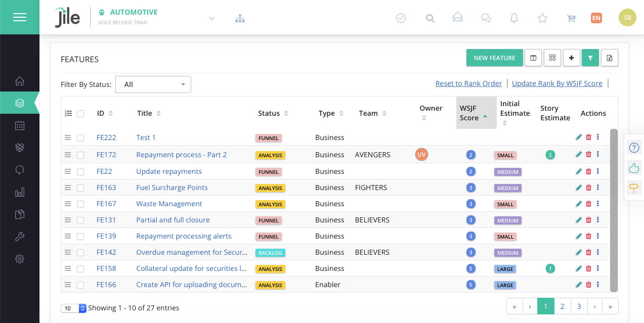Select the checkbox for Fuel Surcharge Points

(80, 188)
